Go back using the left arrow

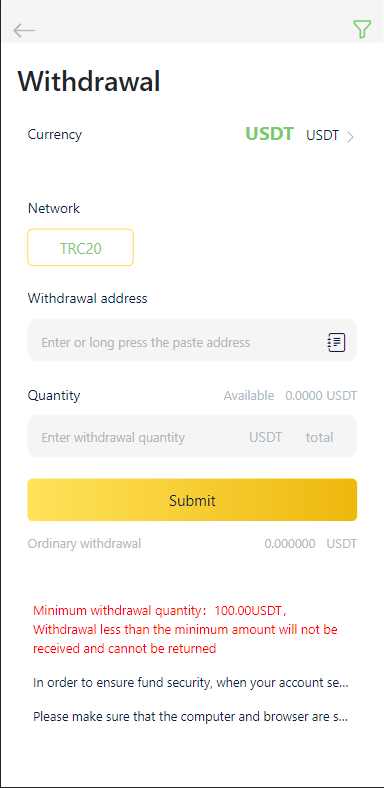point(24,31)
